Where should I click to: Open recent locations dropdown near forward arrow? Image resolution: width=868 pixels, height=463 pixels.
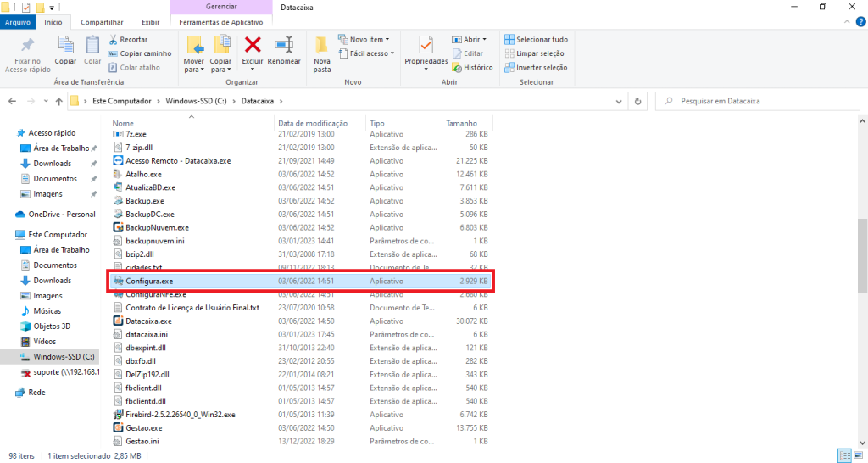[x=46, y=102]
